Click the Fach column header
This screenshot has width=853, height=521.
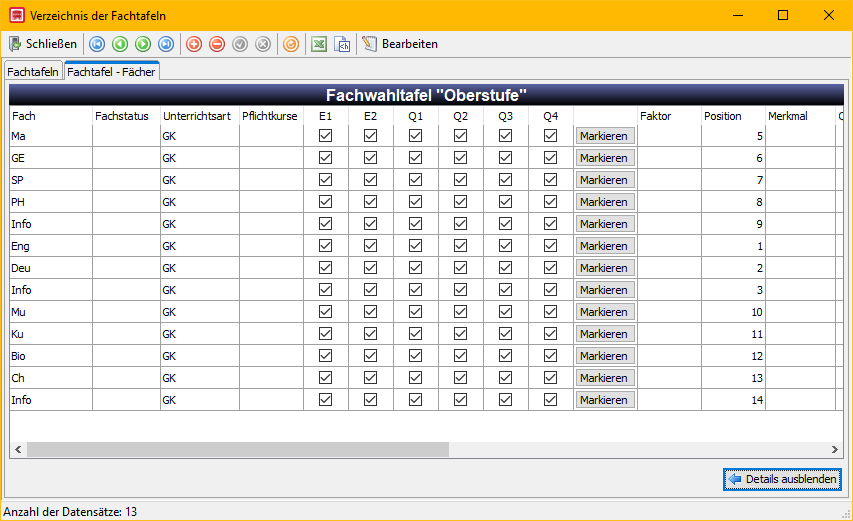[51, 116]
